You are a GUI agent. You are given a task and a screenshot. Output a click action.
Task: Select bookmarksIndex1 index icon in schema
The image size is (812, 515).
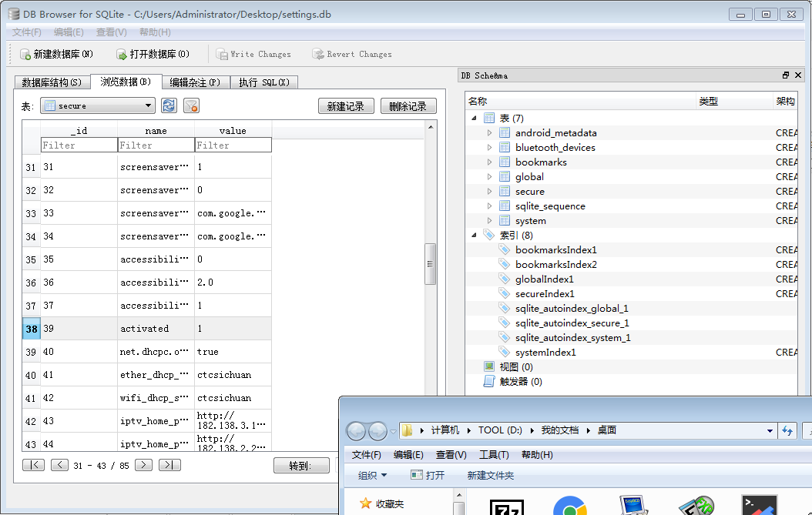[505, 249]
